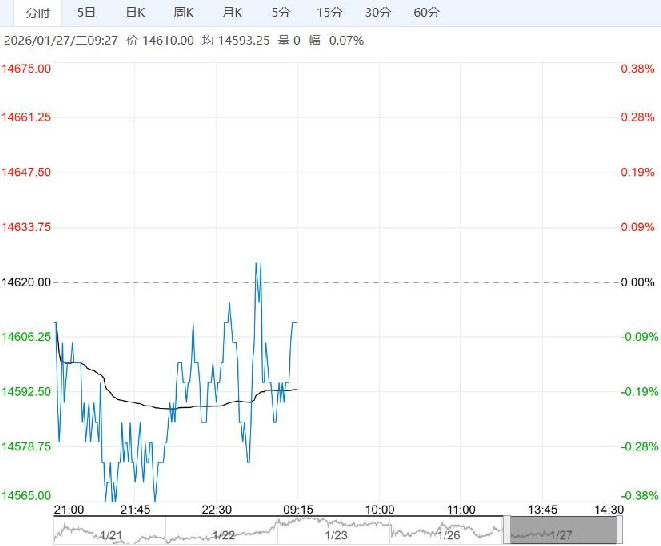Select the 日K daily candlestick tab
This screenshot has width=661, height=546.
pos(135,13)
